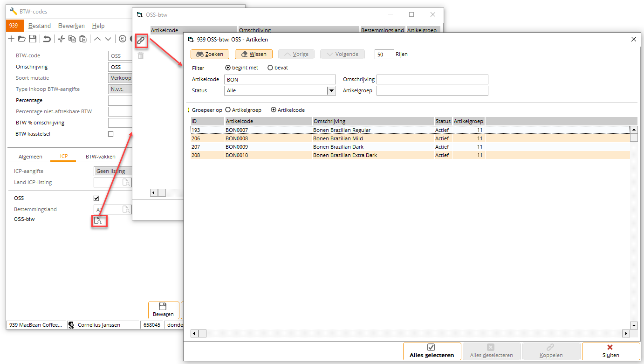Viewport: 644px width, 364px height.
Task: Select row BON0009 Bonen Brazilian Dark
Action: point(410,147)
